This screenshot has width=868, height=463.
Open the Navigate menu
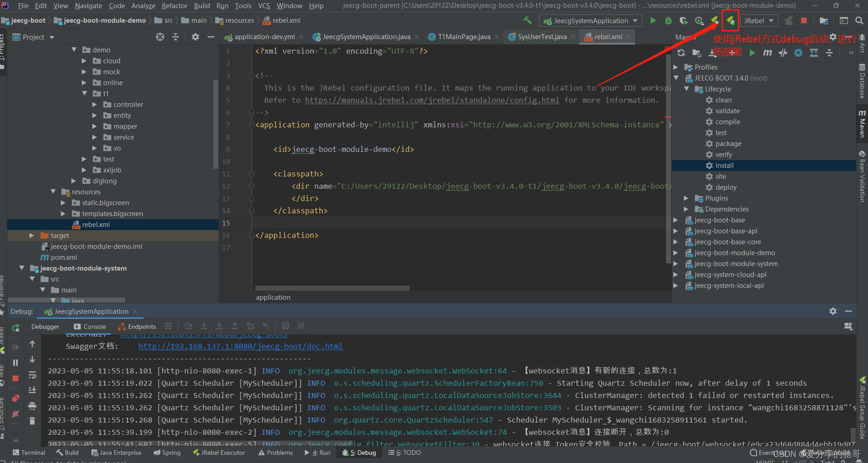[88, 6]
